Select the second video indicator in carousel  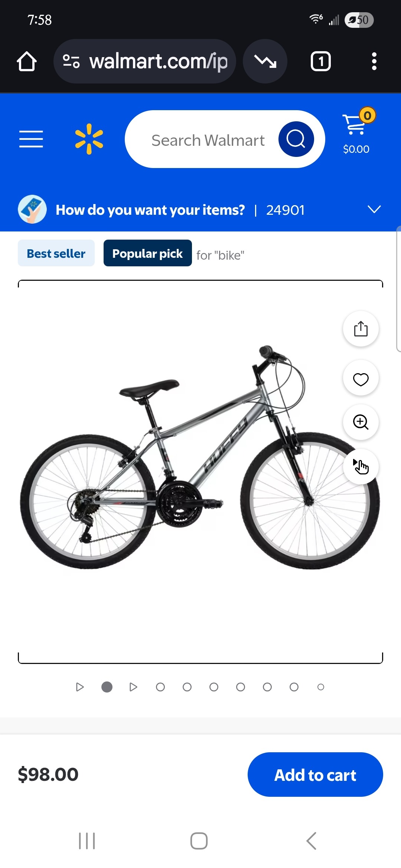click(x=133, y=687)
